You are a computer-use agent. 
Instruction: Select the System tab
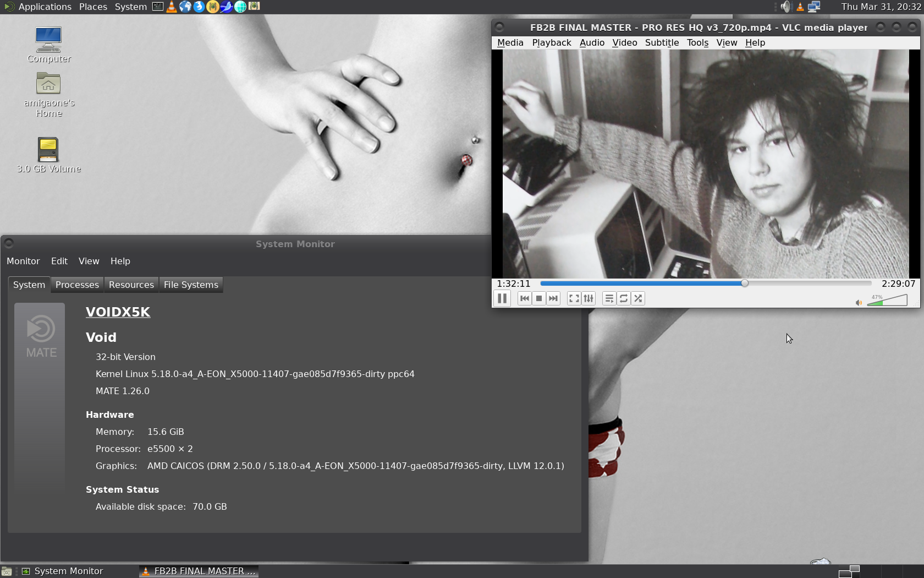pos(29,285)
